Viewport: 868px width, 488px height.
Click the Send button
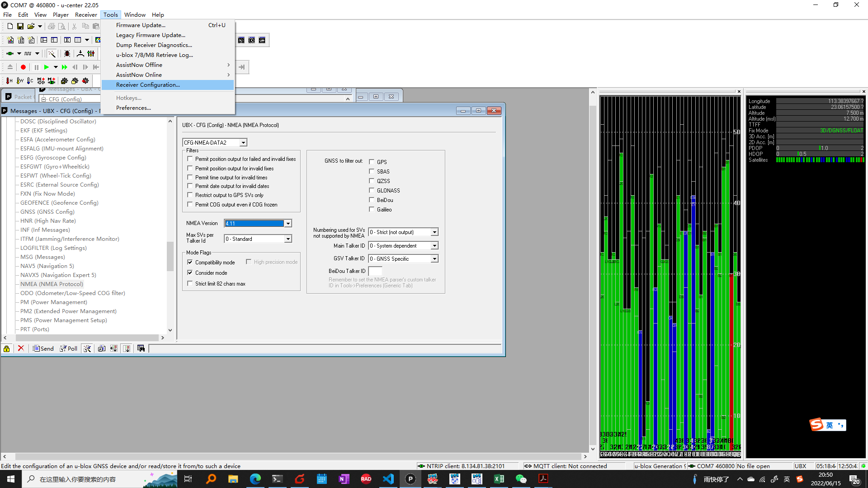43,349
